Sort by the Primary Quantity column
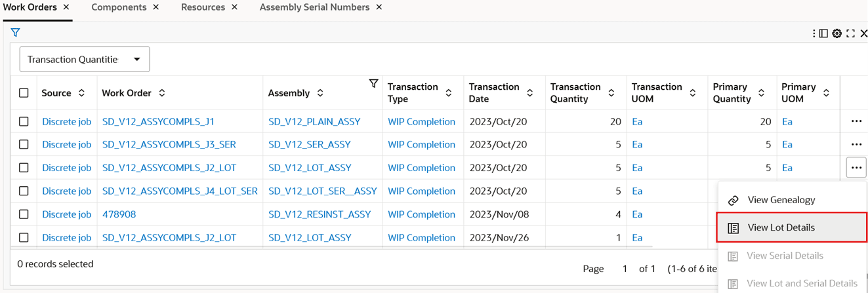Image resolution: width=868 pixels, height=293 pixels. point(761,93)
